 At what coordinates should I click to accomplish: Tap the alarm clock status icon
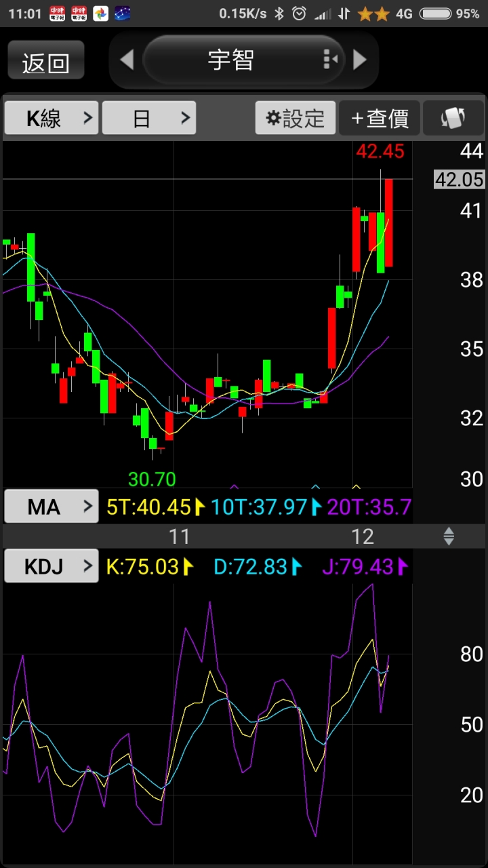click(x=299, y=14)
